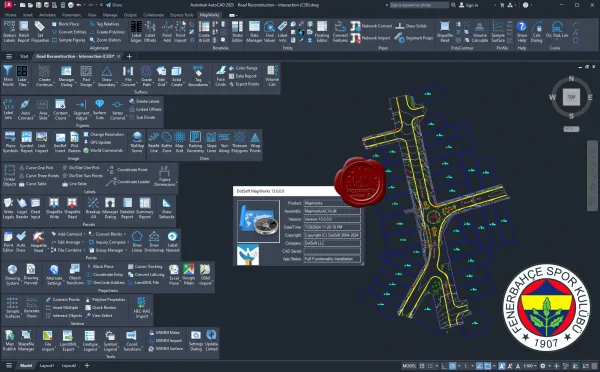Click Sign In in the title bar
This screenshot has width=600, height=372.
[x=468, y=5]
